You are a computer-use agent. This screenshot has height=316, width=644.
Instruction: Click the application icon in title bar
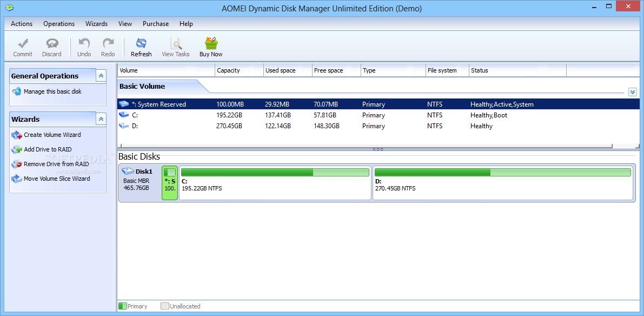[x=8, y=8]
